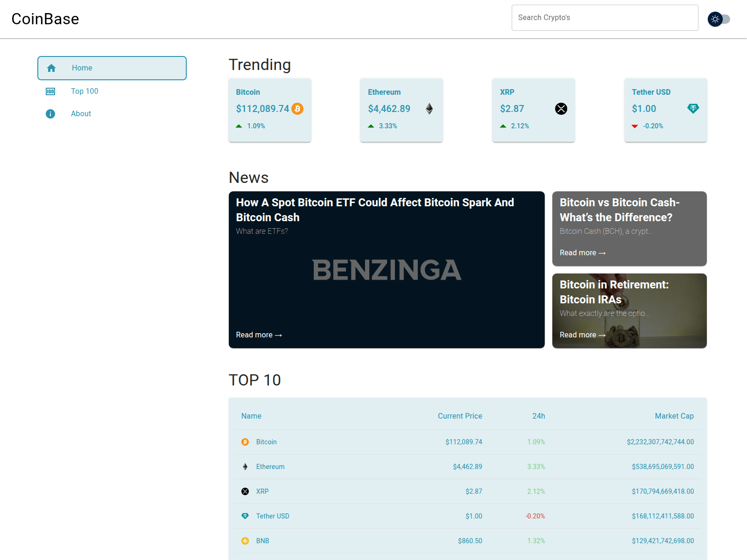This screenshot has width=747, height=560.
Task: Click the Tether USD logo in Trending card
Action: tap(693, 109)
